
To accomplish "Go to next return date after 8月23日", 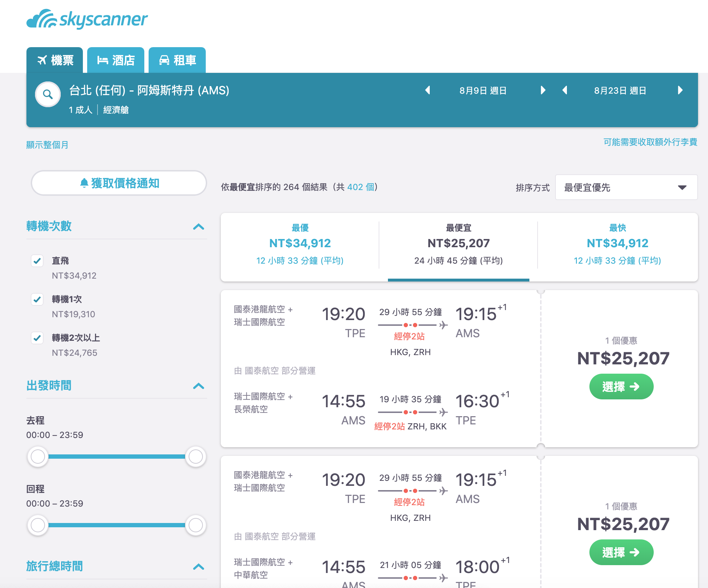I will click(x=680, y=90).
